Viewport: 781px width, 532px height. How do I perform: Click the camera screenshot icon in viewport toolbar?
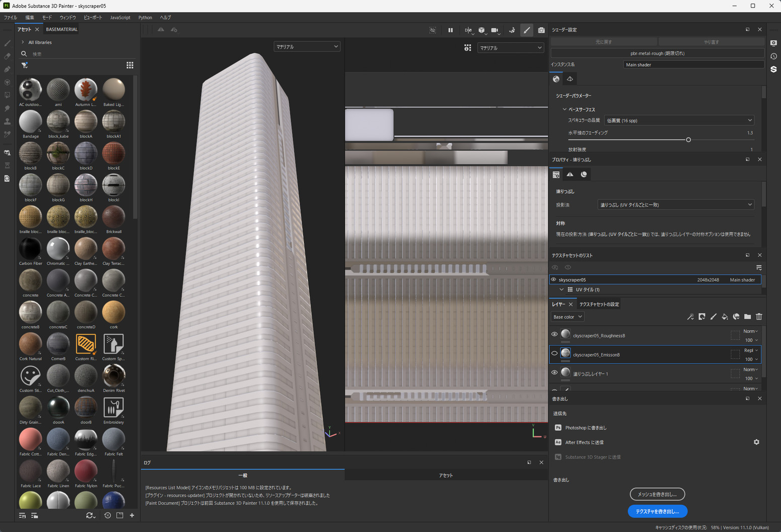point(541,30)
